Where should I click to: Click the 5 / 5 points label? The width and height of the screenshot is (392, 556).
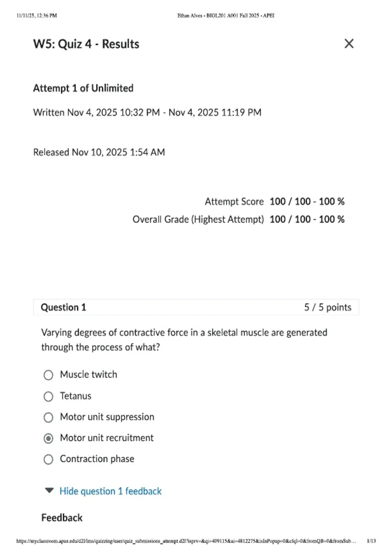point(328,307)
